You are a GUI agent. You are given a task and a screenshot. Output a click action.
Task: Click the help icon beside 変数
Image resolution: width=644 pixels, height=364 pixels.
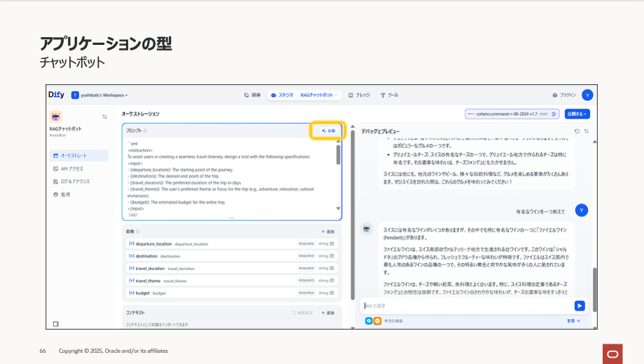click(x=137, y=231)
